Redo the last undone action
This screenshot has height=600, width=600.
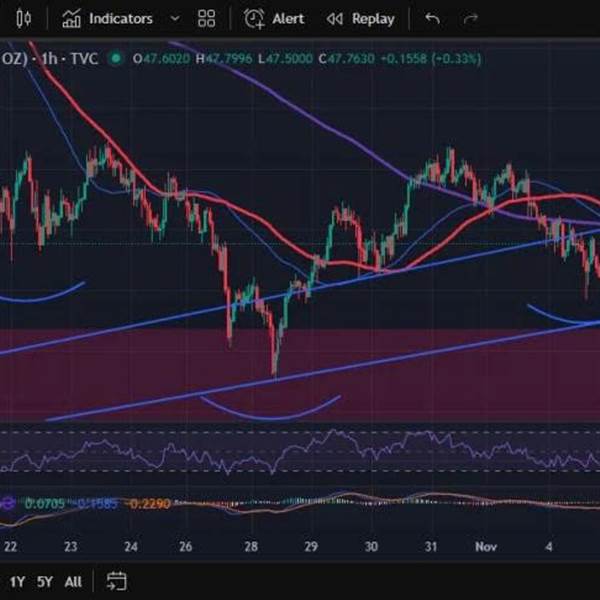(471, 18)
